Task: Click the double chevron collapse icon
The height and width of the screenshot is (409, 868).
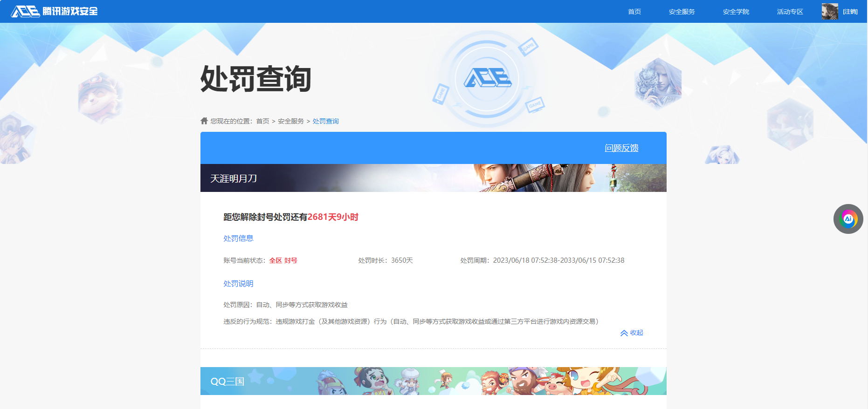Action: coord(624,333)
